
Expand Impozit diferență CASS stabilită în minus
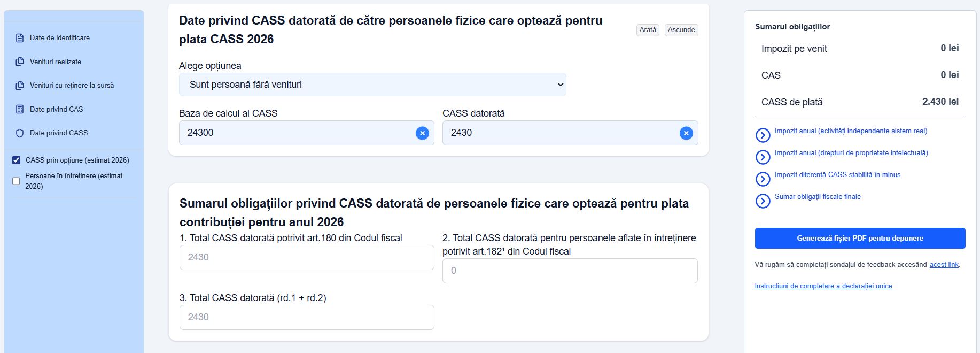click(763, 179)
